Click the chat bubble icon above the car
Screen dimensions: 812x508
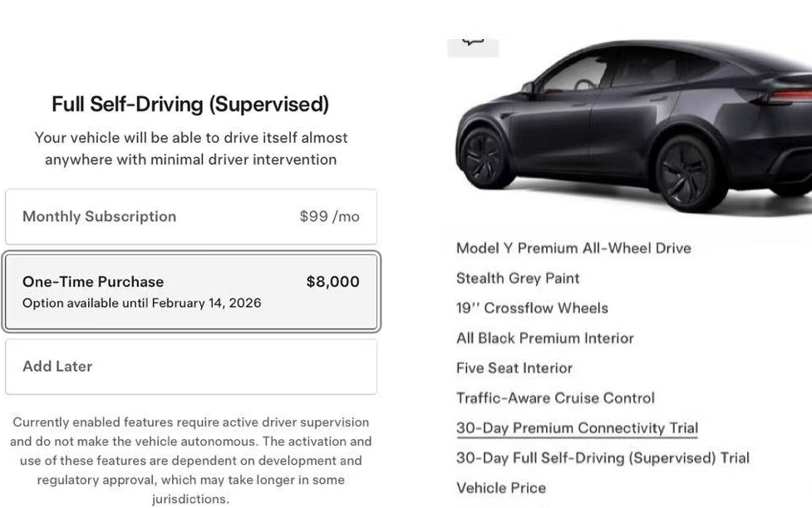tap(473, 42)
